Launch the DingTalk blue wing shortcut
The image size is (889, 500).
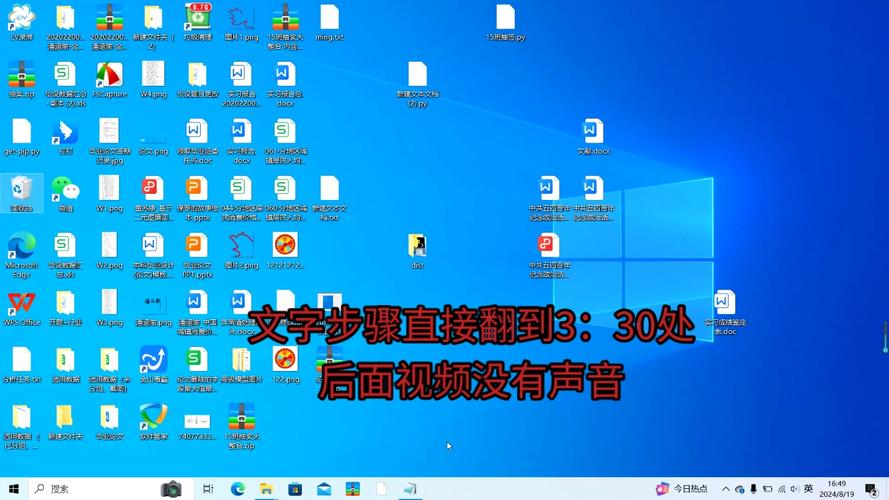65,137
